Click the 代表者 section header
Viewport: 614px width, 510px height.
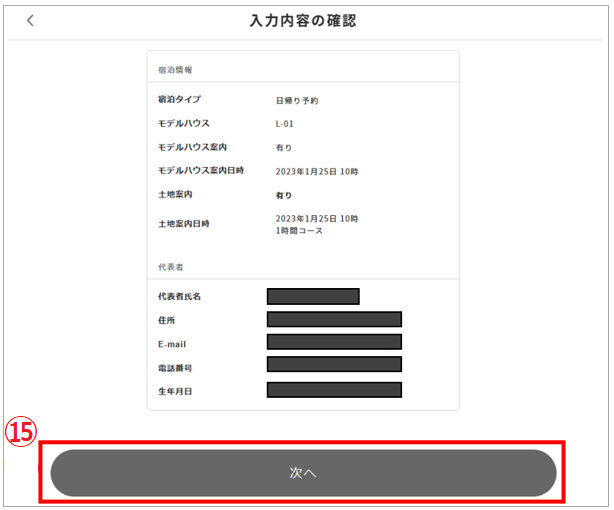click(x=171, y=267)
